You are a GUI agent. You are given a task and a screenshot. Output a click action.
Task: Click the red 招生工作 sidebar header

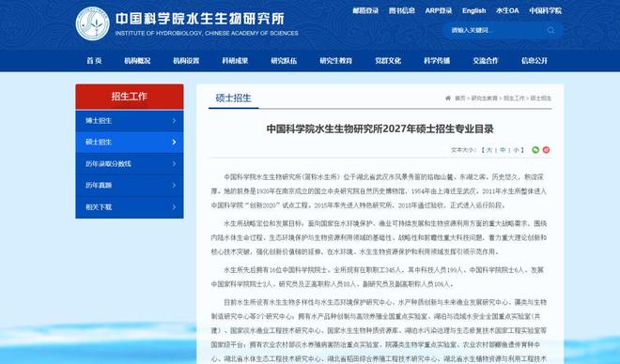[130, 97]
